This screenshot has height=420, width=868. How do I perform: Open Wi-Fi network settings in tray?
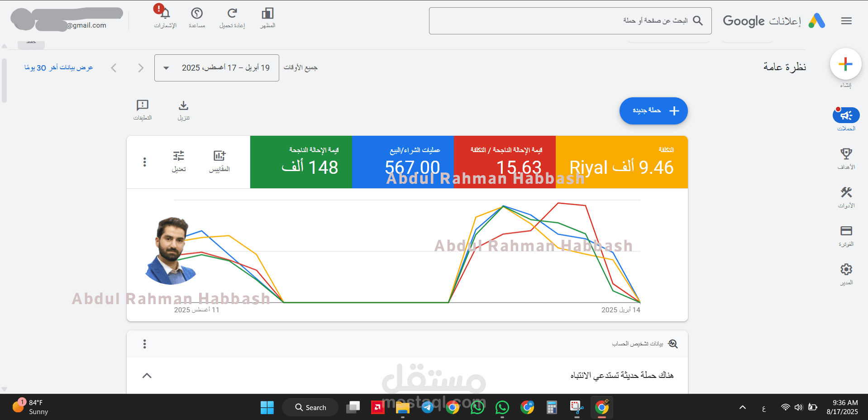tap(786, 407)
